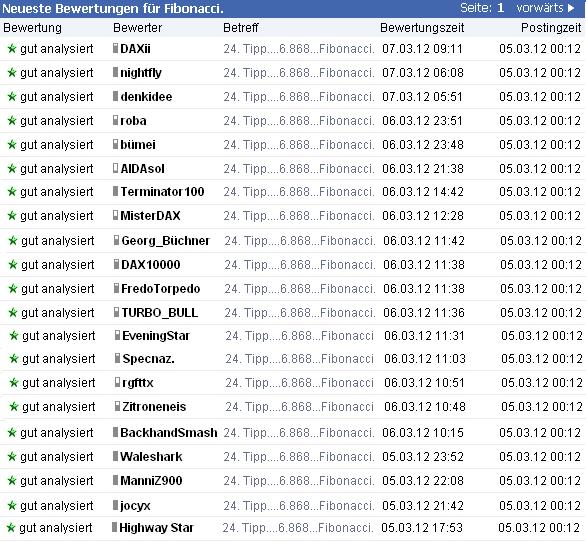Click 'Neueste Bewertungen für Fibonacci.' title

click(x=112, y=8)
